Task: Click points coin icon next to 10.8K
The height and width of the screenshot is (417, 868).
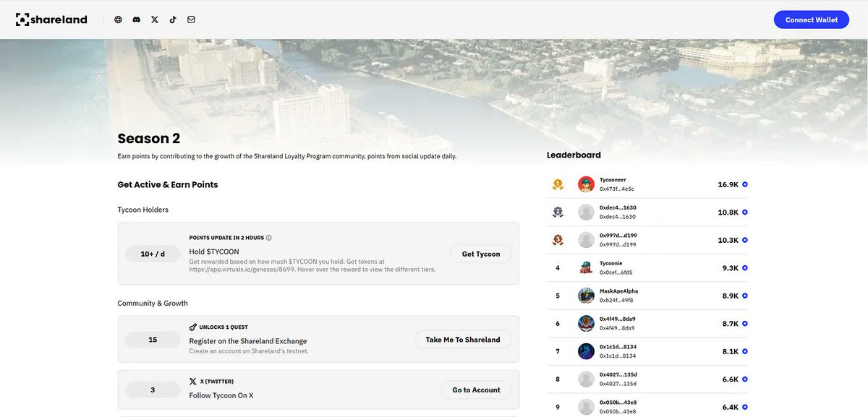Action: 745,212
